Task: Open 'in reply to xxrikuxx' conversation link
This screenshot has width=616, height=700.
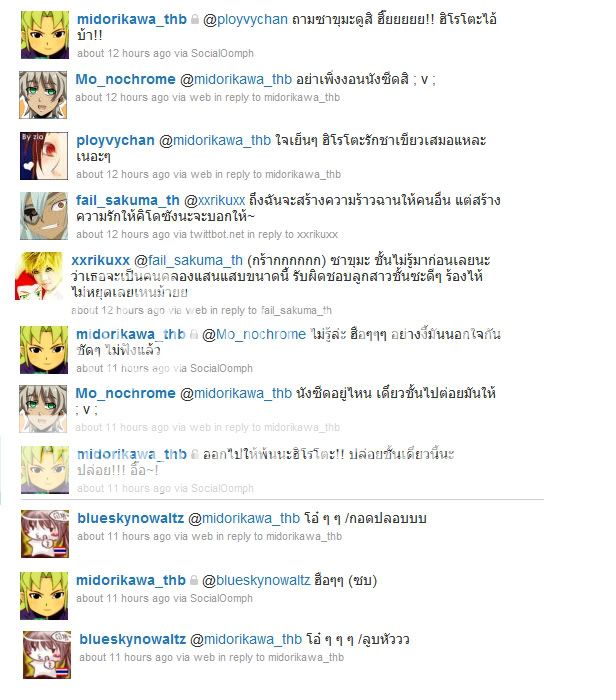Action: [x=293, y=234]
